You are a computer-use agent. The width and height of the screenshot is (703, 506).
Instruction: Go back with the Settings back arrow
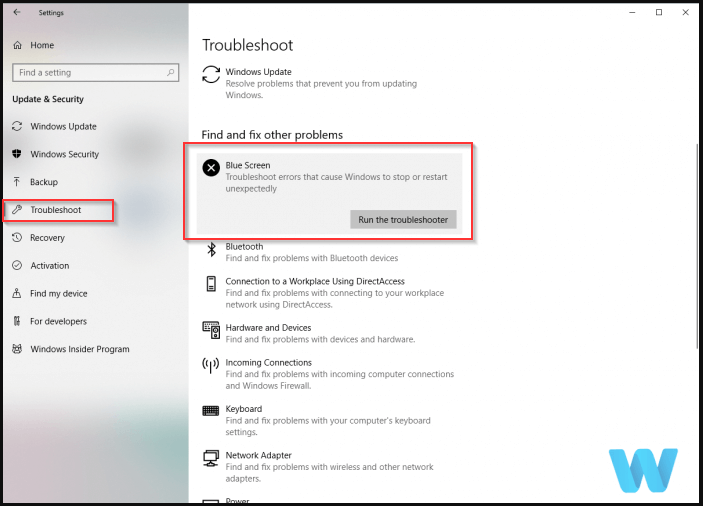tap(17, 12)
